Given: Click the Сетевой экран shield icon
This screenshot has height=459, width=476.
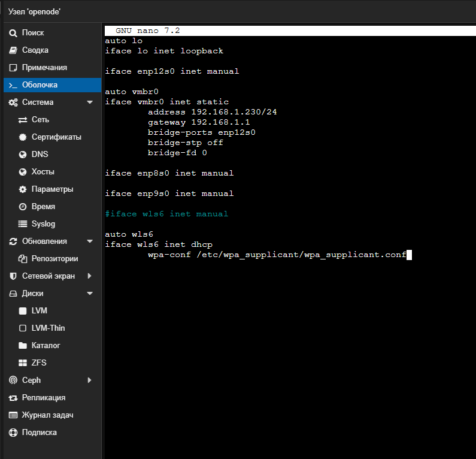Looking at the screenshot, I should 13,276.
